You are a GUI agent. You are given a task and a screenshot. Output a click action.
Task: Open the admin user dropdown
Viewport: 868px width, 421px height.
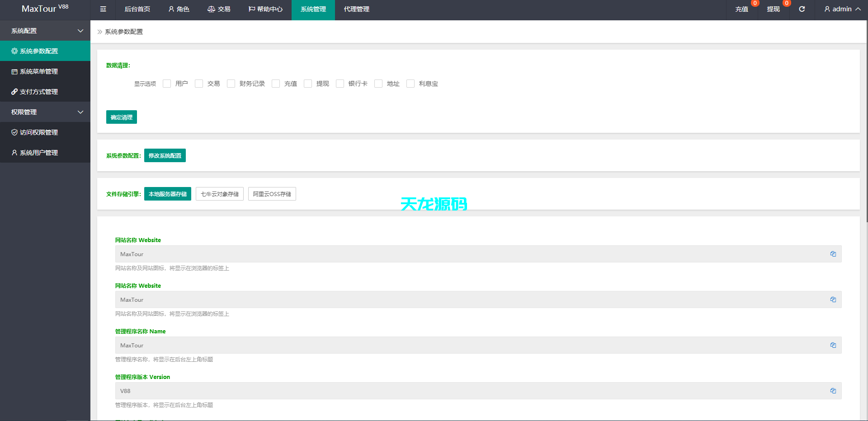tap(842, 9)
